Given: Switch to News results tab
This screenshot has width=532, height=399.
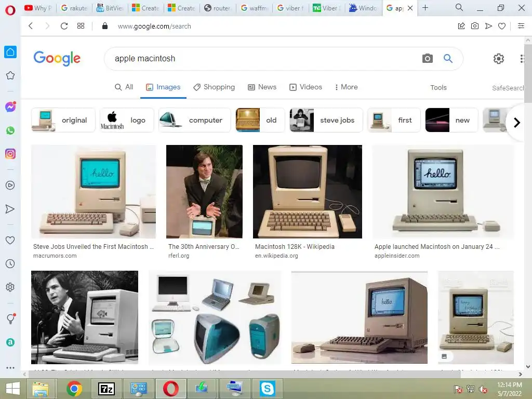Looking at the screenshot, I should pyautogui.click(x=262, y=87).
